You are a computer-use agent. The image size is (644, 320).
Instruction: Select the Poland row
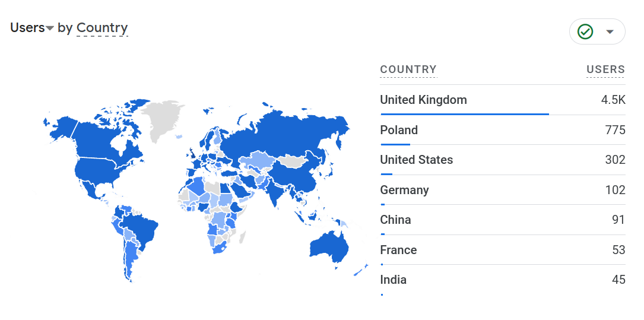coord(399,130)
